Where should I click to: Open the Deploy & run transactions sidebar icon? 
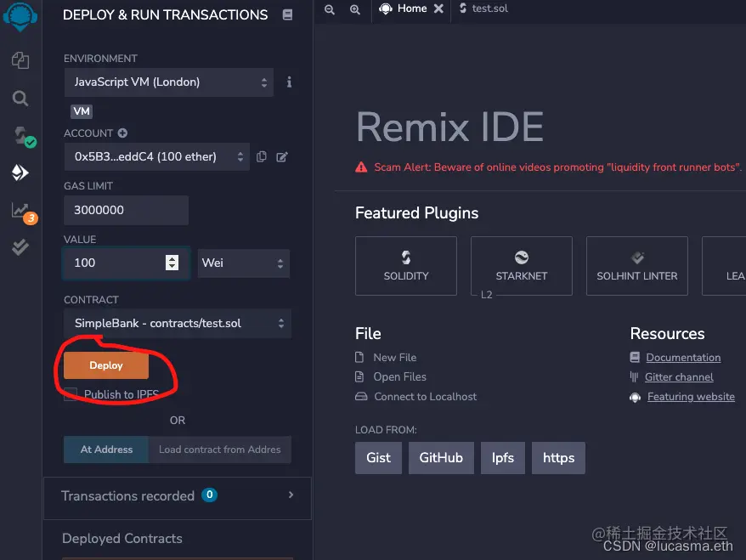tap(20, 173)
